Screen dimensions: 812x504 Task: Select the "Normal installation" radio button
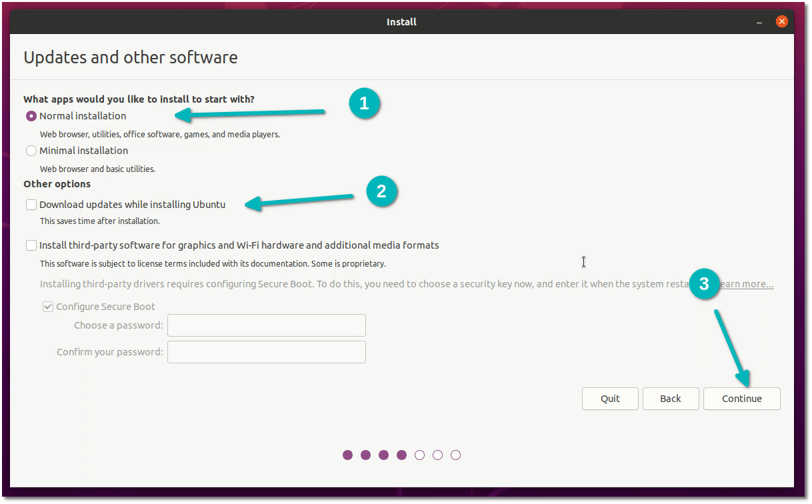[x=31, y=115]
